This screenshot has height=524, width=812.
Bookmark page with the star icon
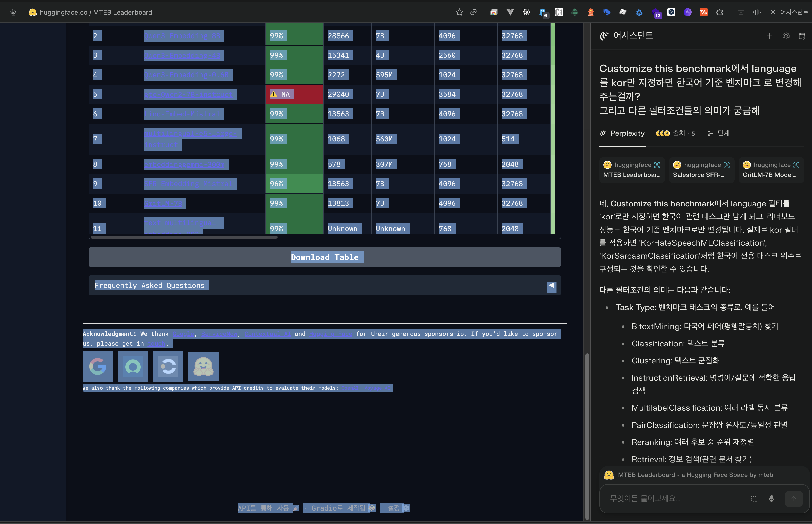pos(459,12)
